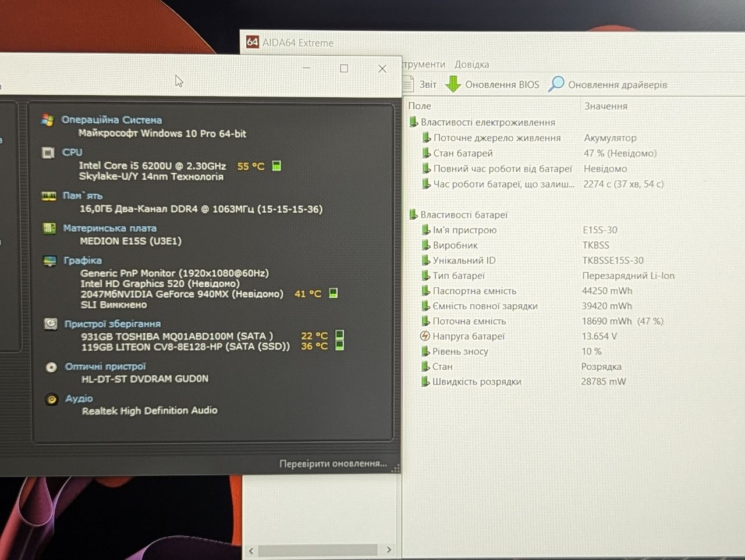The height and width of the screenshot is (560, 745).
Task: Click the 13.654 V battery voltage value
Action: [x=599, y=336]
